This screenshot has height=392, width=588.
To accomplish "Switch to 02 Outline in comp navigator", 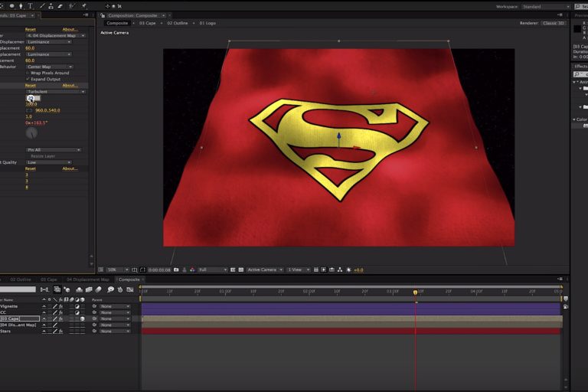I will [x=178, y=23].
